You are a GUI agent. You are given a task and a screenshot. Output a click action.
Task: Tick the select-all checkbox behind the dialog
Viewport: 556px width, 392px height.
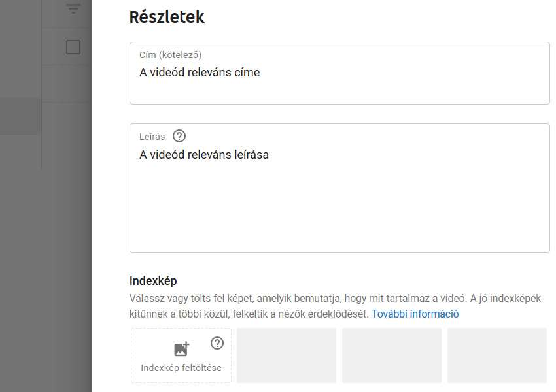tap(73, 47)
